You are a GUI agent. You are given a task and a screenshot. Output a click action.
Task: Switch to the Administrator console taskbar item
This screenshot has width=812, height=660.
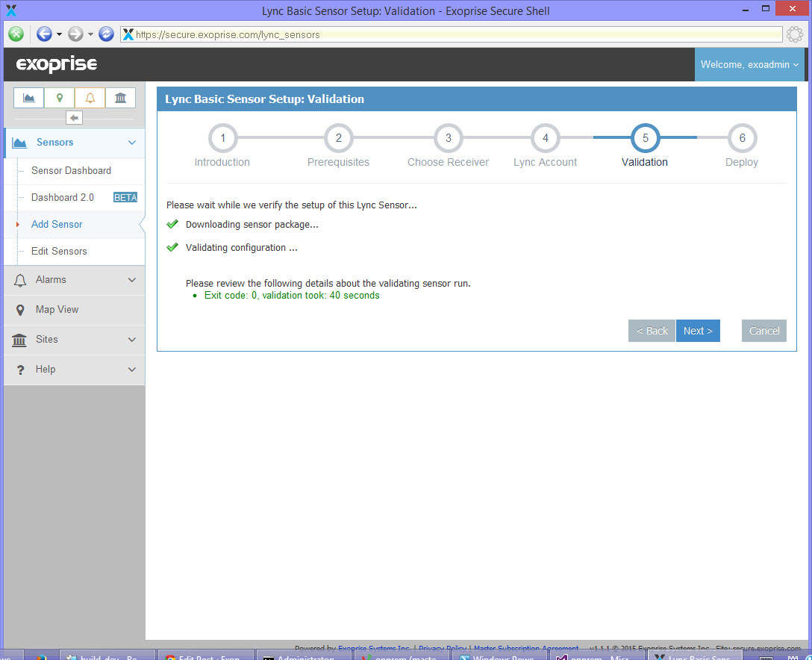304,656
